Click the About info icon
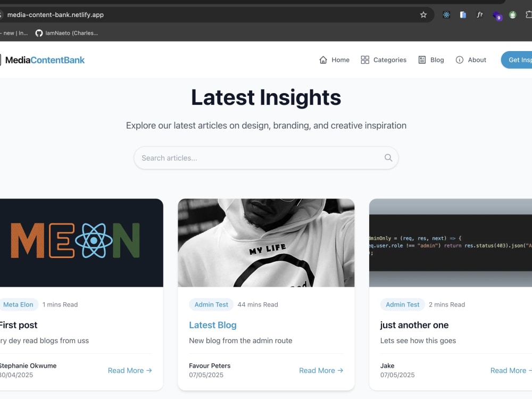 pos(460,60)
